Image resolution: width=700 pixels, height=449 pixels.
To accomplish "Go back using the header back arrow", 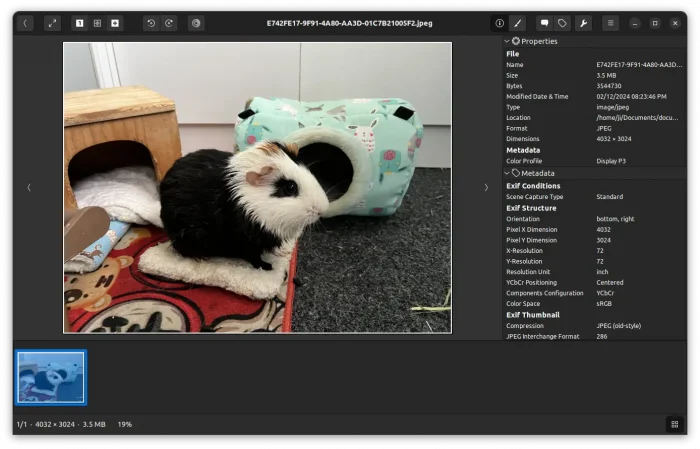I will [x=25, y=23].
